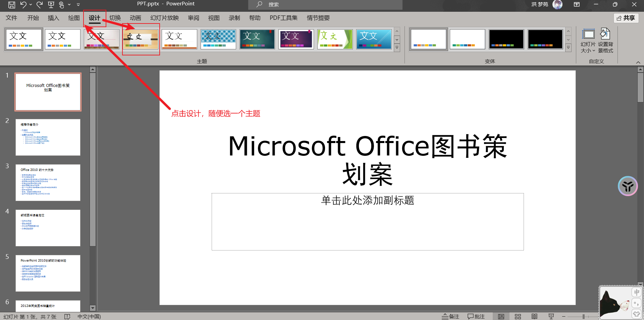Select the first black variant
Viewport: 644px width, 320px height.
point(506,39)
